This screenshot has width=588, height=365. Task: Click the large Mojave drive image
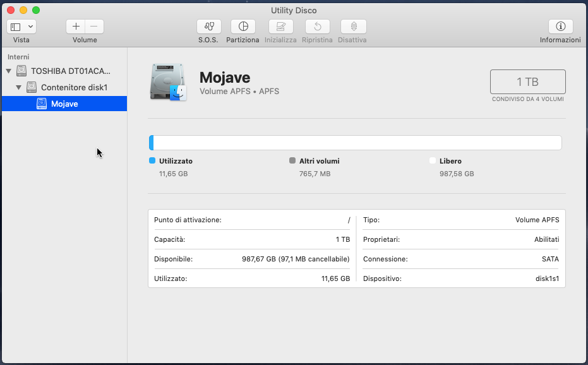168,82
